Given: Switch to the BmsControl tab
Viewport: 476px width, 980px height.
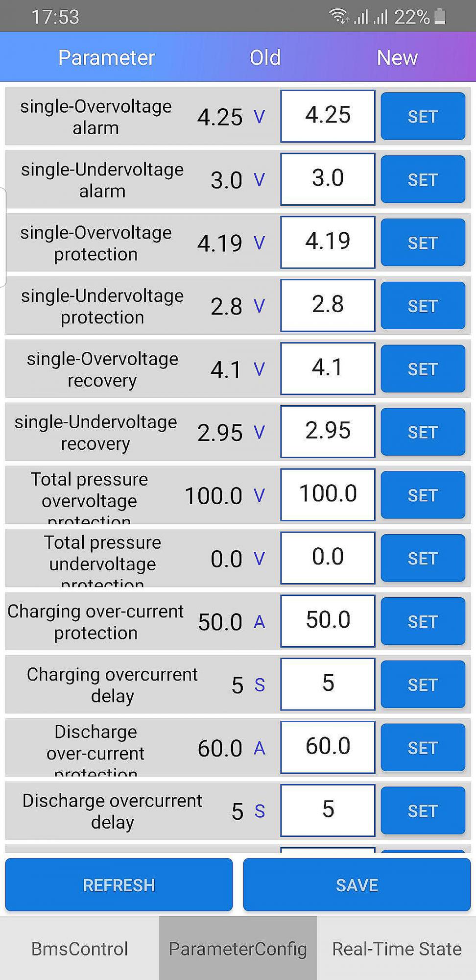Looking at the screenshot, I should 79,949.
